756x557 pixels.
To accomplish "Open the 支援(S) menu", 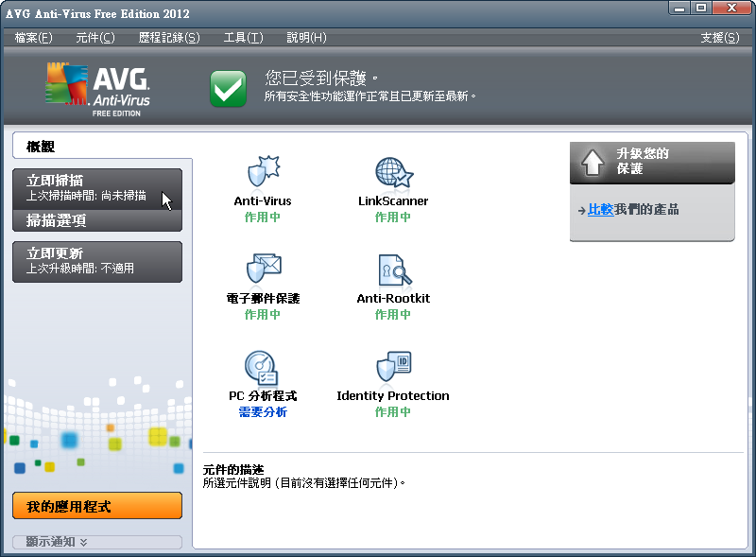I will [x=720, y=38].
